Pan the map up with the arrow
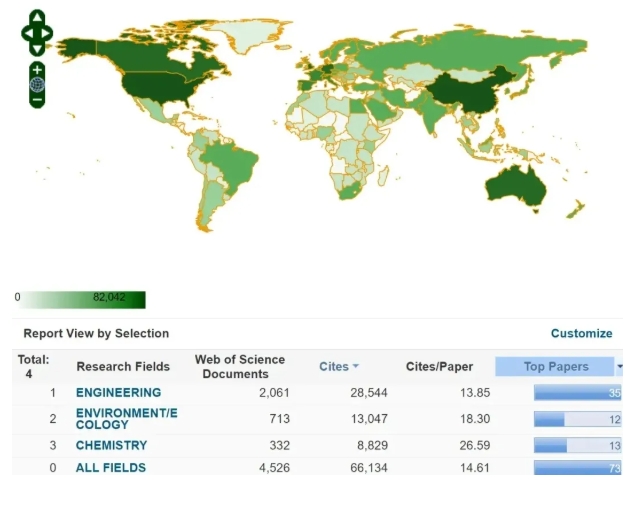Screen dimensions: 643x518 (x=37, y=17)
